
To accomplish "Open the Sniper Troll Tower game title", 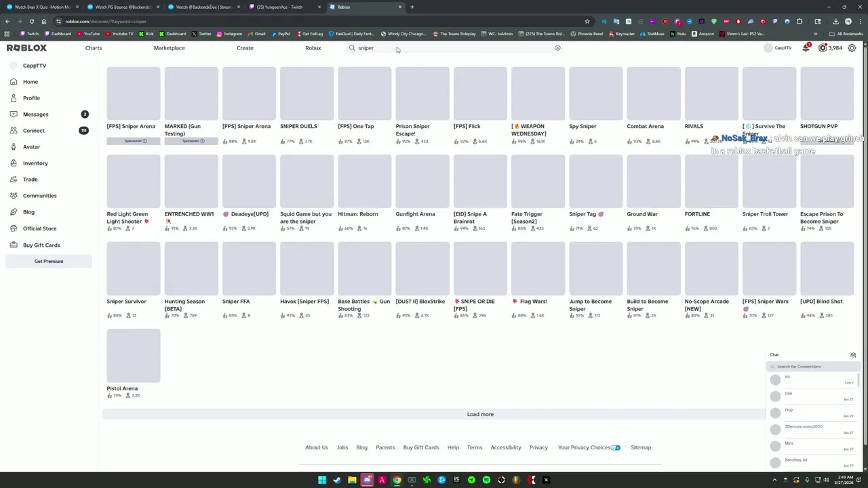I will coord(765,214).
